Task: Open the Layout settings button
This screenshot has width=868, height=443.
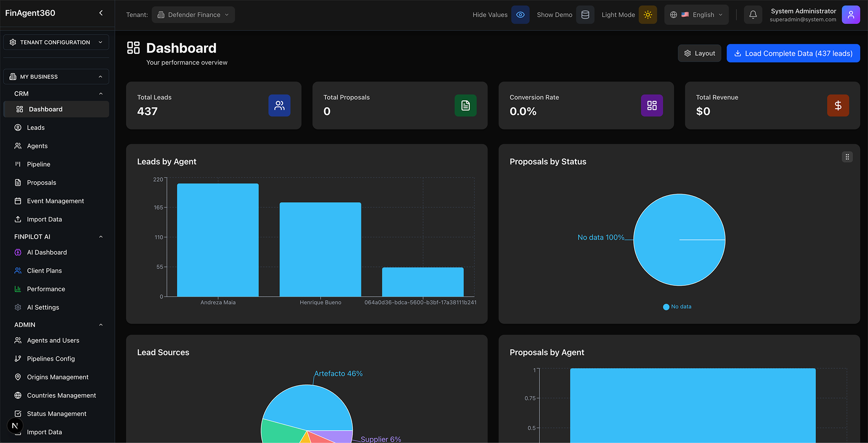Action: click(699, 53)
